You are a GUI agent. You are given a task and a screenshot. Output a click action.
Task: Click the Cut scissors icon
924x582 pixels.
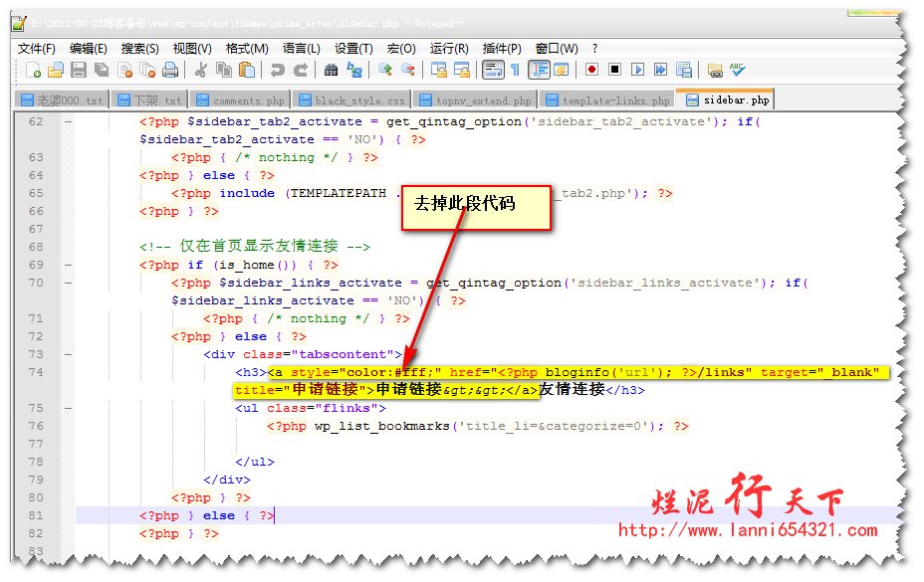point(201,70)
